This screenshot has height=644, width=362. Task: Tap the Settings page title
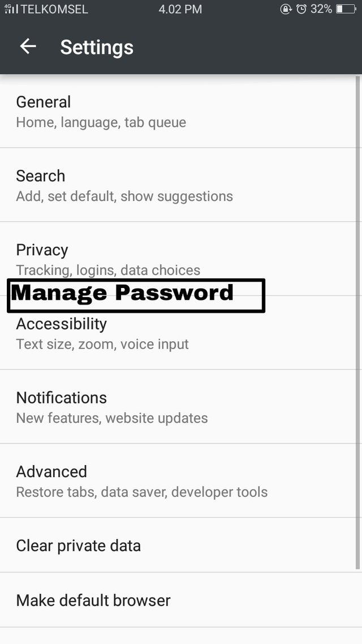97,47
